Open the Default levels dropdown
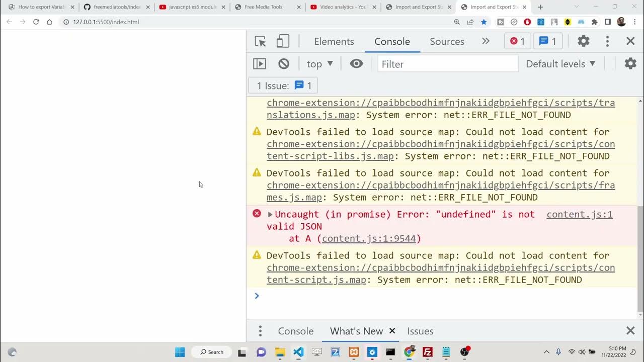Image resolution: width=644 pixels, height=362 pixels. (560, 64)
